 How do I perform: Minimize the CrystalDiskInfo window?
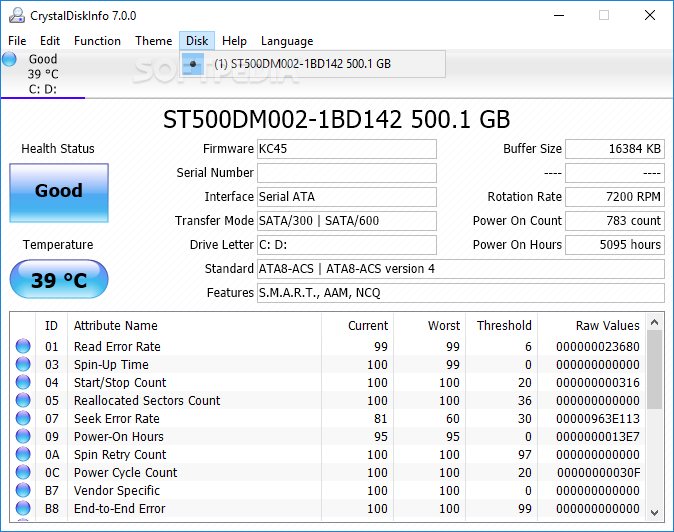click(559, 15)
